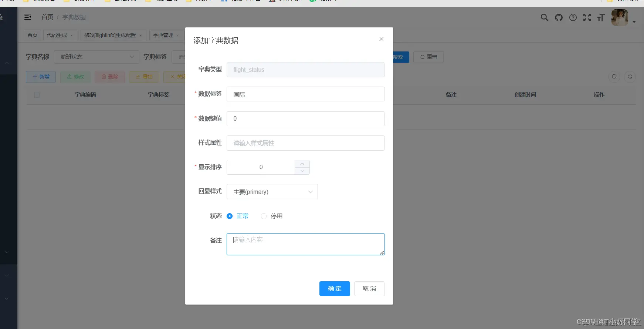Image resolution: width=644 pixels, height=329 pixels.
Task: Click the 重置 reset button
Action: pos(428,57)
